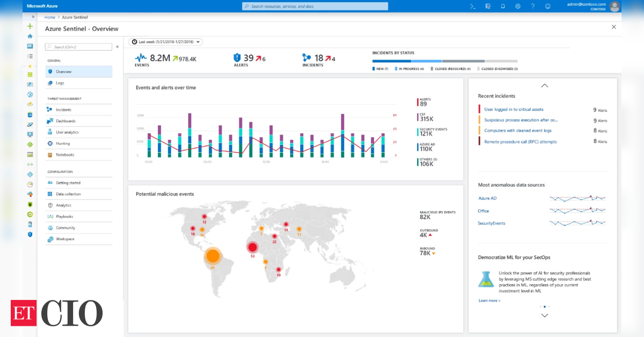Screen dimensions: 644x337
Task: Open Cloud Shell icon in top bar
Action: [x=473, y=6]
